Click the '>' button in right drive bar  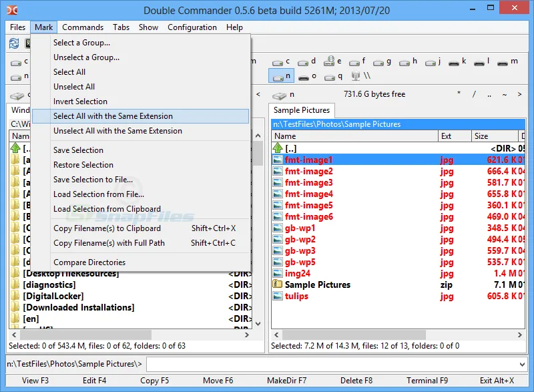[519, 94]
